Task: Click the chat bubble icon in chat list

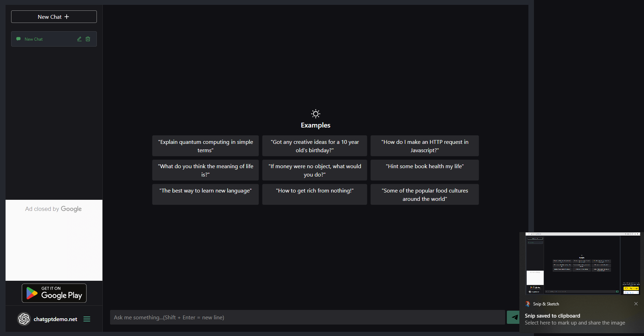Action: coord(18,39)
